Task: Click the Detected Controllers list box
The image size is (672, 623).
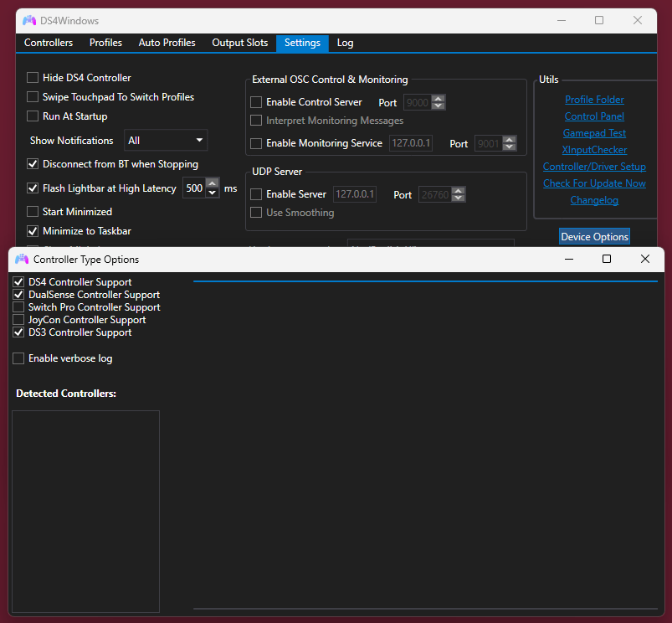Action: (85, 511)
